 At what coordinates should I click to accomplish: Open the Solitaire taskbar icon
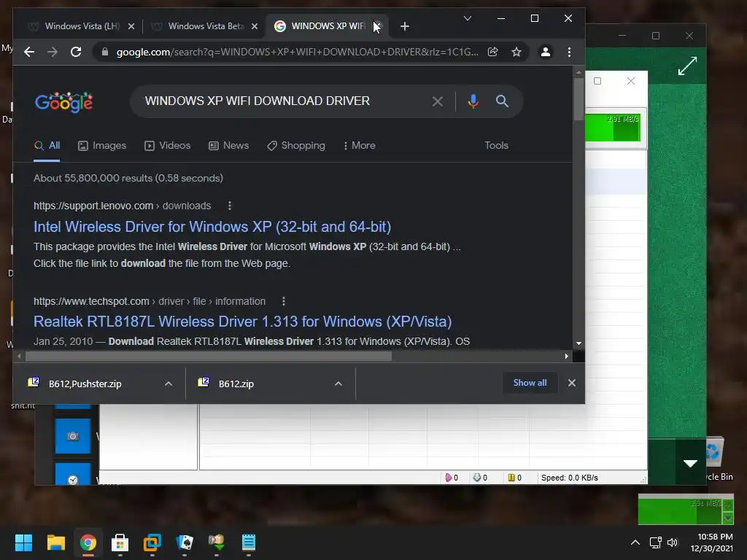point(185,542)
